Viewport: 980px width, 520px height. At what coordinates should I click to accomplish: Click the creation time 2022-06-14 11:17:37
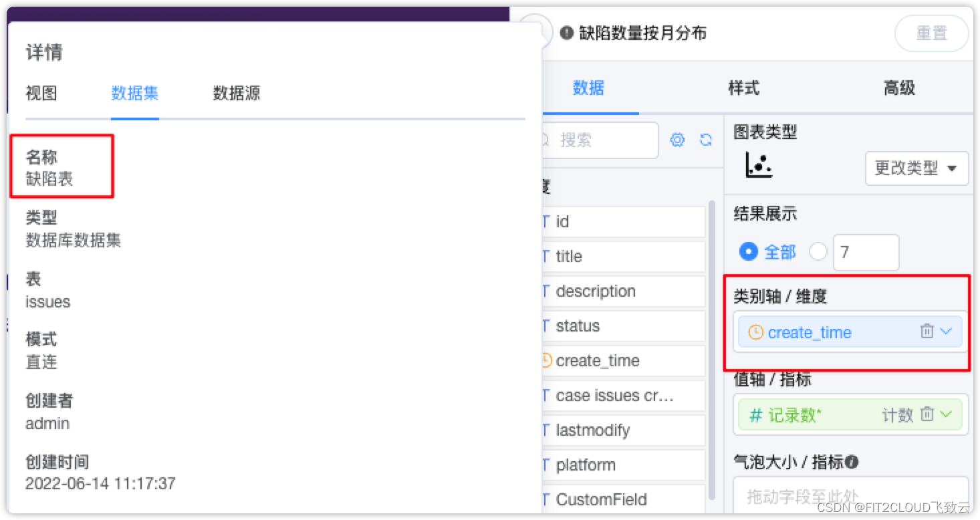point(100,483)
